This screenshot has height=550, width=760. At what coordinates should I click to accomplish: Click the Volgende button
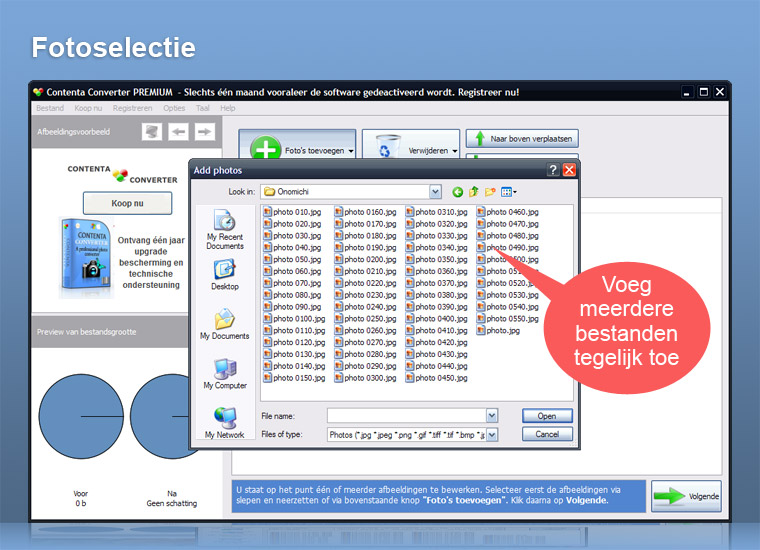point(686,496)
